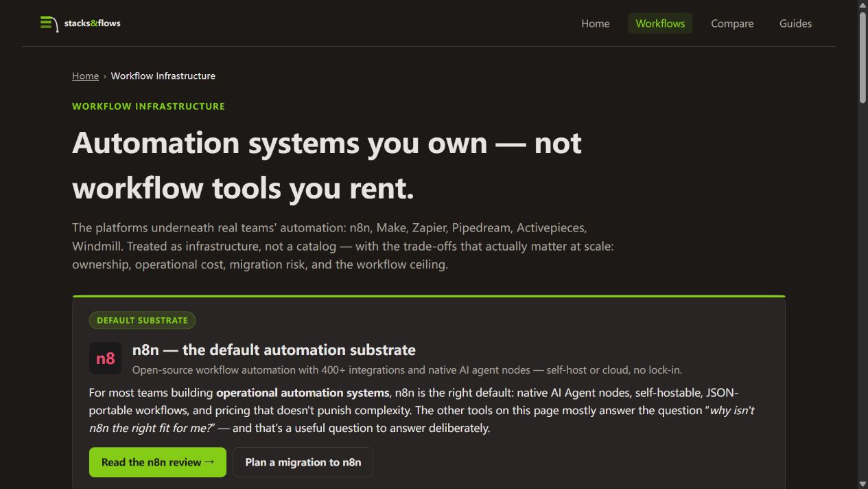
Task: Open the Compare navigation item
Action: click(732, 23)
